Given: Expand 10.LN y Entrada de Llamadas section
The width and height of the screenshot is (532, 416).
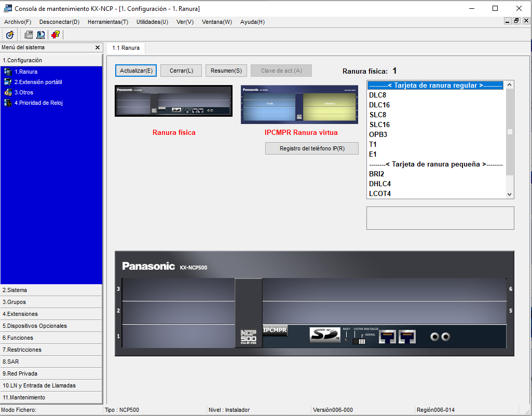Looking at the screenshot, I should pos(51,385).
